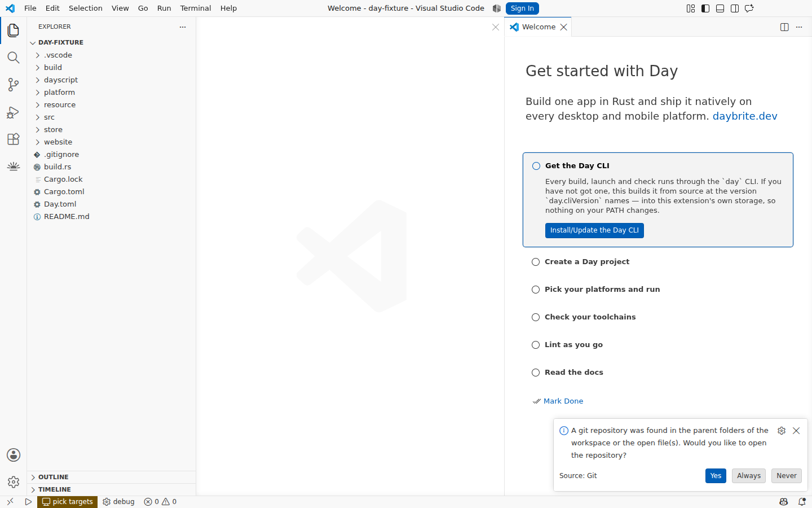Open the Cargo.toml file
The width and height of the screenshot is (812, 508).
coord(112,192)
